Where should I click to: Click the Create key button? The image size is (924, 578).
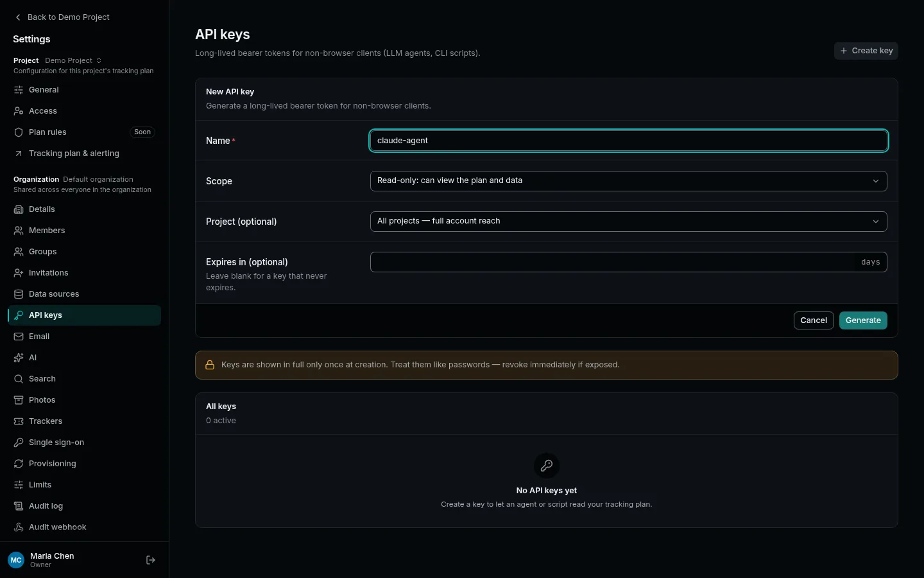866,51
